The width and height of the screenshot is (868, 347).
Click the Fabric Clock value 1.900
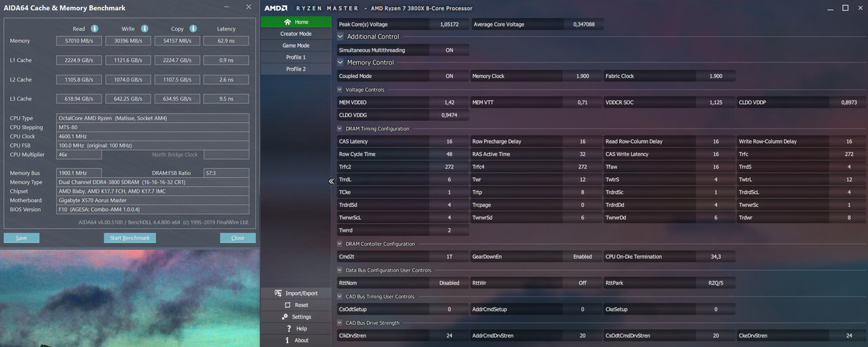(x=715, y=76)
